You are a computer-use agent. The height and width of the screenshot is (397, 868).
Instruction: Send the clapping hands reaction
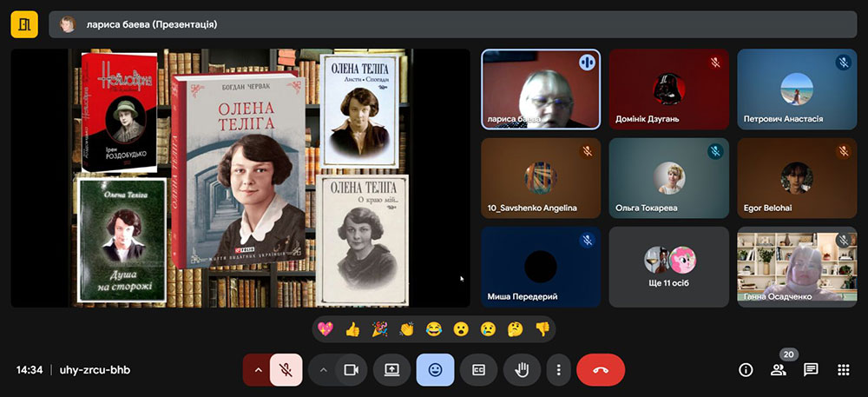click(x=406, y=329)
